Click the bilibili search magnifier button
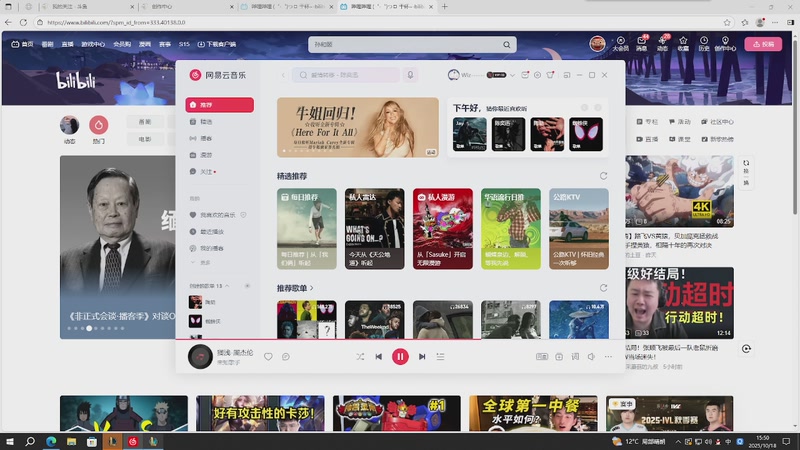The height and width of the screenshot is (450, 800). 507,45
